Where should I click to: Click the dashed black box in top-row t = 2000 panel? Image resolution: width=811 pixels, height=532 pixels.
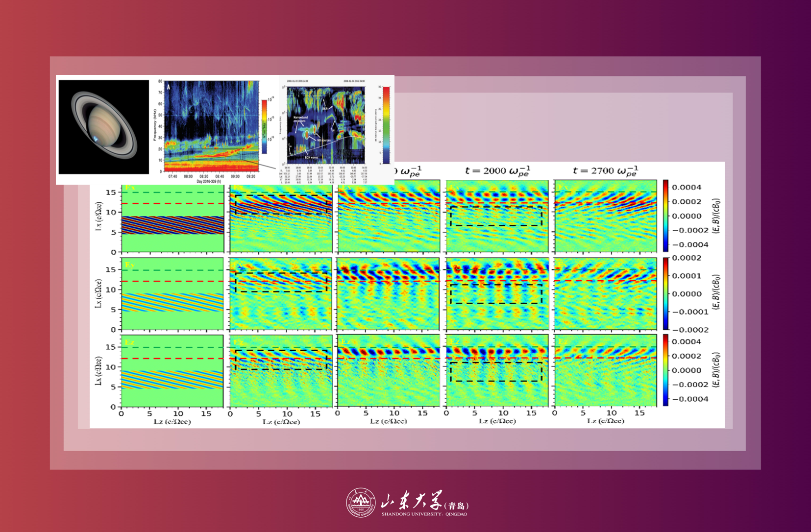point(496,216)
